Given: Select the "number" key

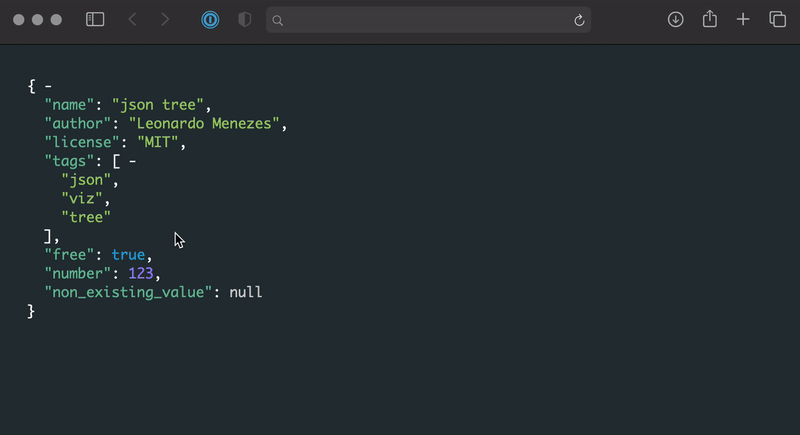Looking at the screenshot, I should coord(78,273).
